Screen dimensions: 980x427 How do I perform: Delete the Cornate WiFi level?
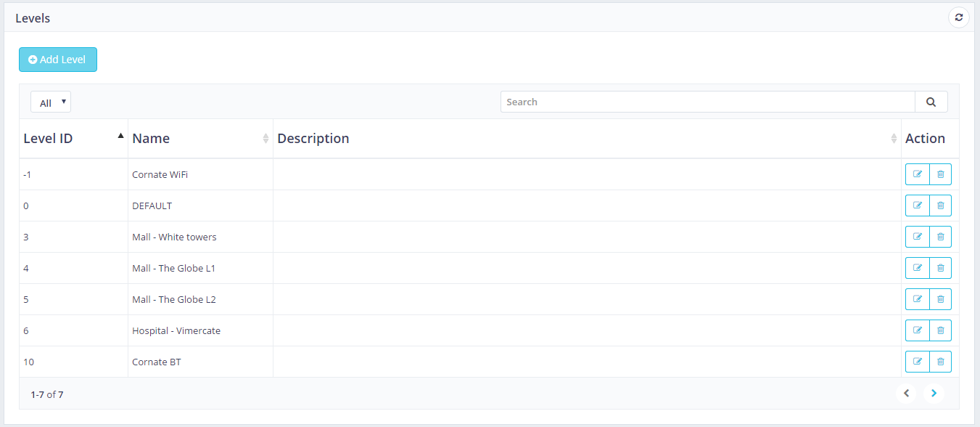941,174
